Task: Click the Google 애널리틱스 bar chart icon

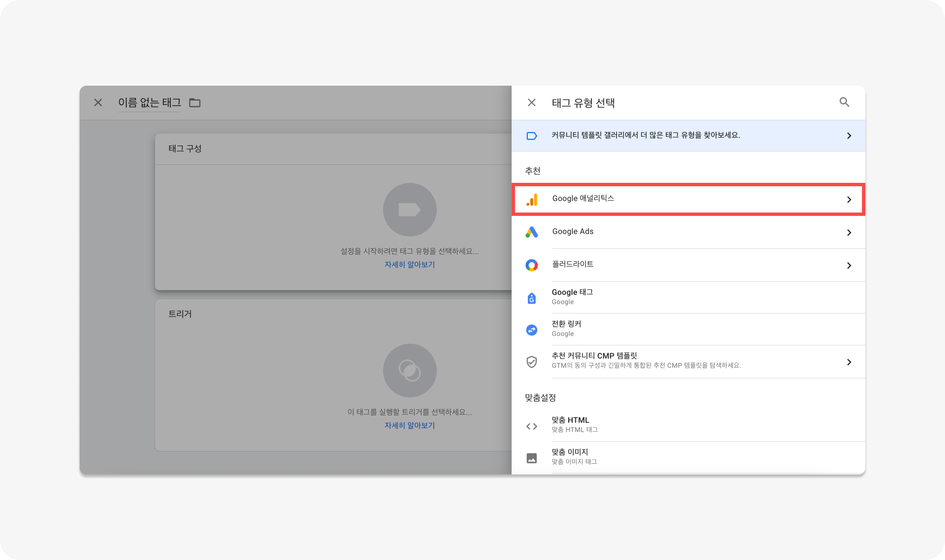Action: click(532, 199)
